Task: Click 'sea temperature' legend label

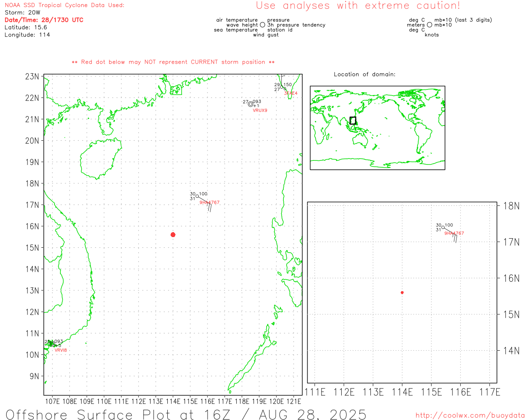Action: [x=236, y=30]
